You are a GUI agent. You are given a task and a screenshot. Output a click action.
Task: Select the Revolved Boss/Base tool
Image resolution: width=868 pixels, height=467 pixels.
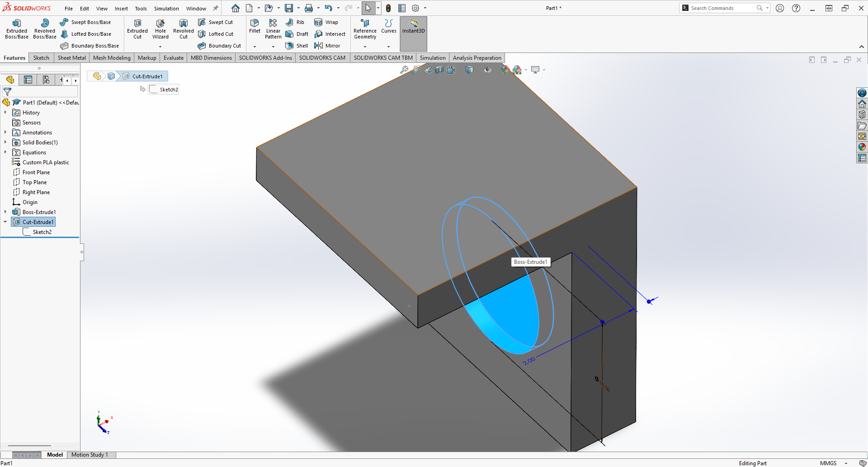45,29
